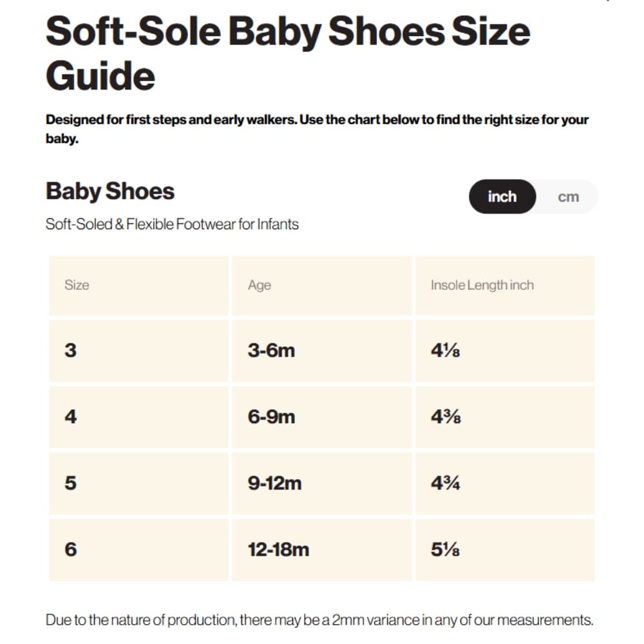The width and height of the screenshot is (644, 644).
Task: Click the 6-9m age cell
Action: [x=321, y=417]
